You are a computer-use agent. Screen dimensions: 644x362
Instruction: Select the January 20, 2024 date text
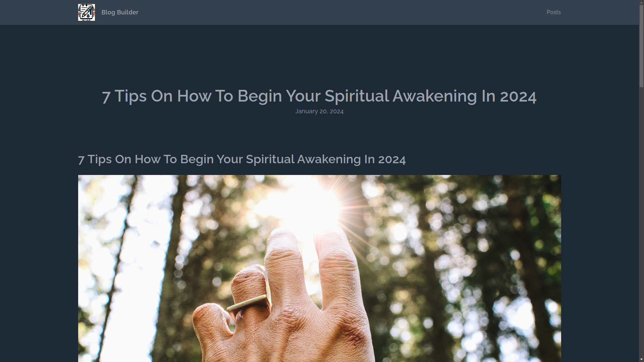(319, 111)
